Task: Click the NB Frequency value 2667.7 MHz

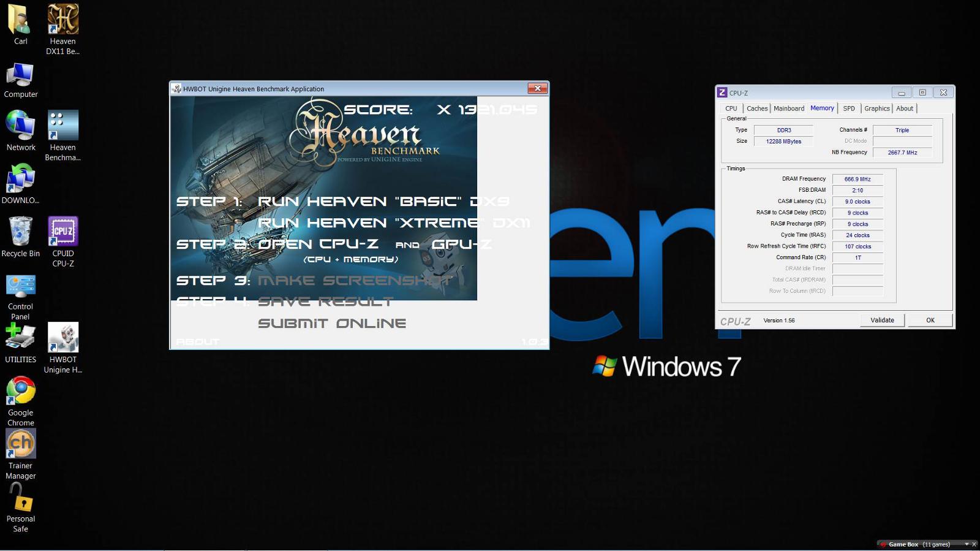Action: pos(902,153)
